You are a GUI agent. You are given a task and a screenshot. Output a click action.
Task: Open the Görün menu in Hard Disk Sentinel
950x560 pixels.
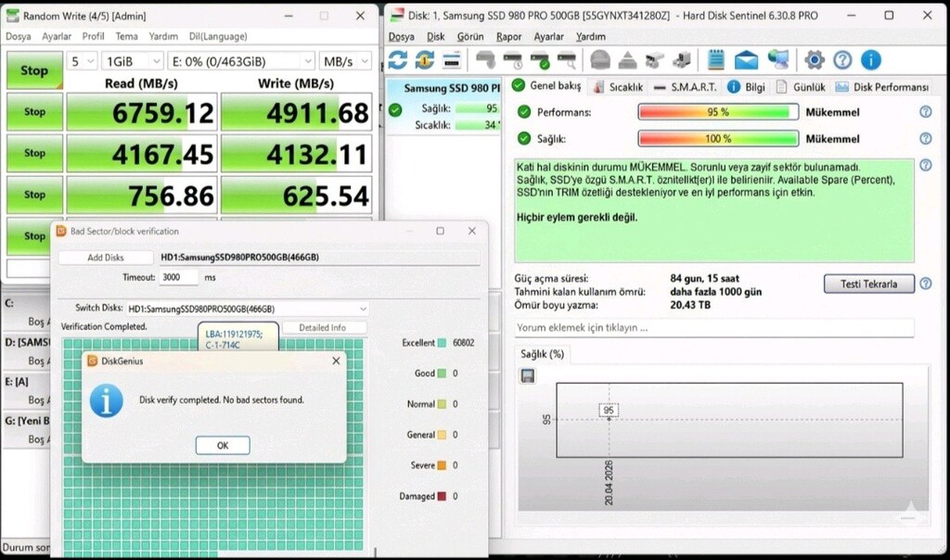click(470, 37)
